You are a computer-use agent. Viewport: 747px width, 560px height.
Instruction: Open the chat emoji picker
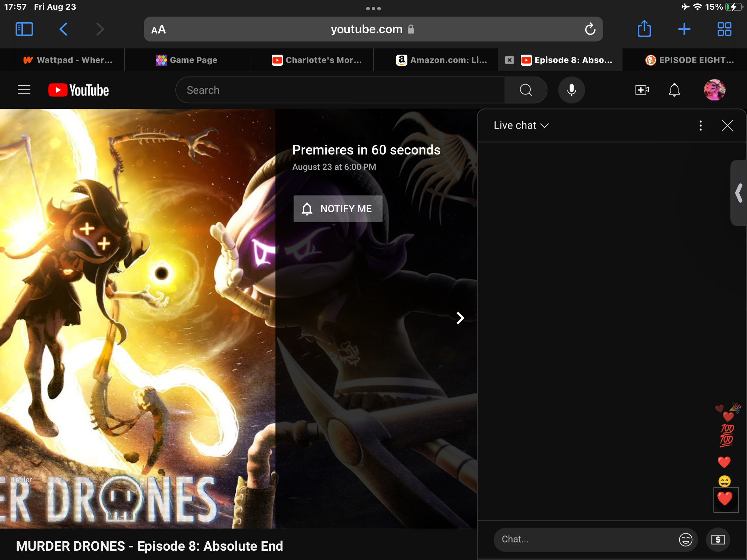685,539
